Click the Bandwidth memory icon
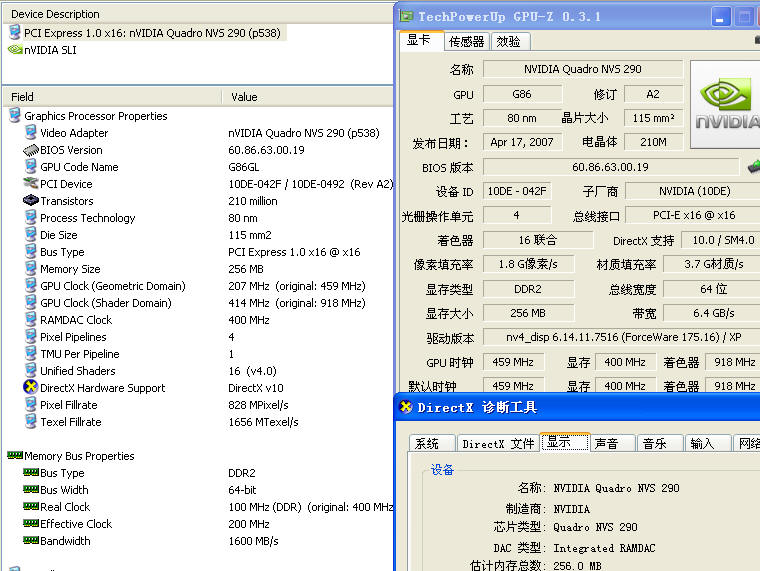 pos(31,540)
